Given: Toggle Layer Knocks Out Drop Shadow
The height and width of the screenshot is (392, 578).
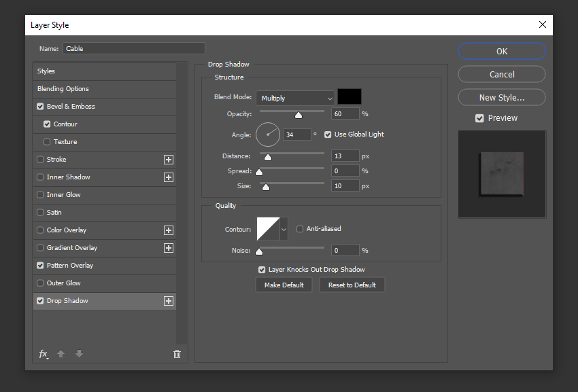Looking at the screenshot, I should [x=262, y=270].
